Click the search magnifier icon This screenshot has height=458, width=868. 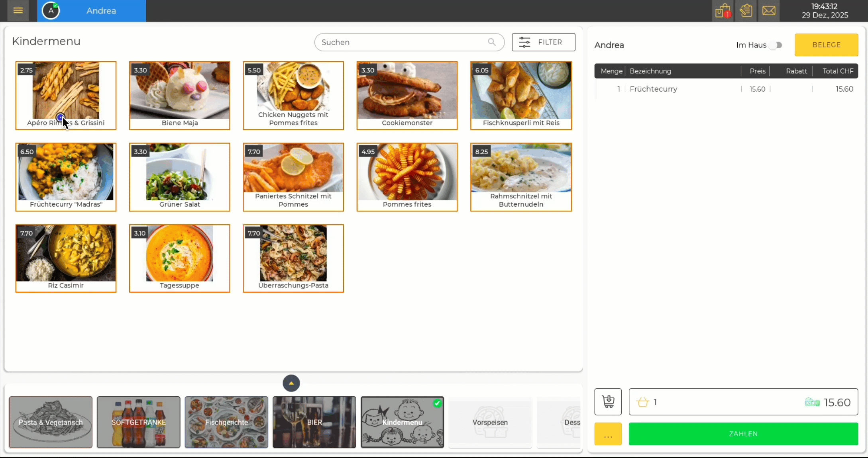492,42
